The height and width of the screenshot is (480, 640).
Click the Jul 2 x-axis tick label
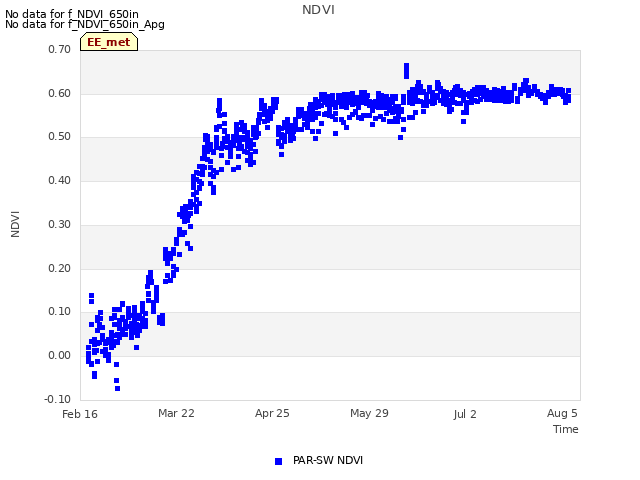[x=465, y=414]
